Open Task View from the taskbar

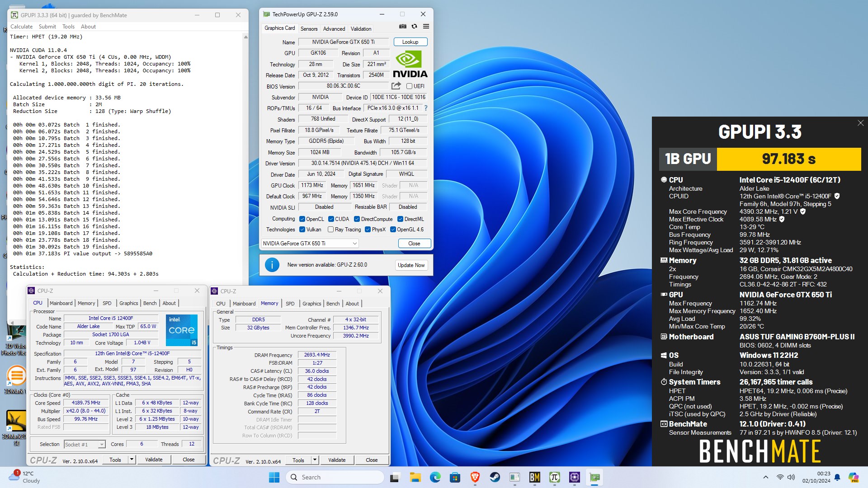click(395, 477)
